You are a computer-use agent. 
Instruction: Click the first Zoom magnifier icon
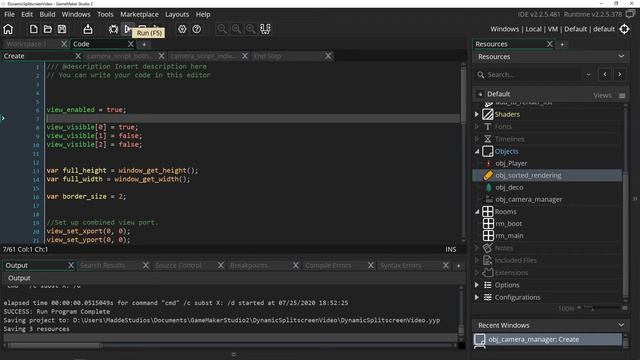coord(222,29)
